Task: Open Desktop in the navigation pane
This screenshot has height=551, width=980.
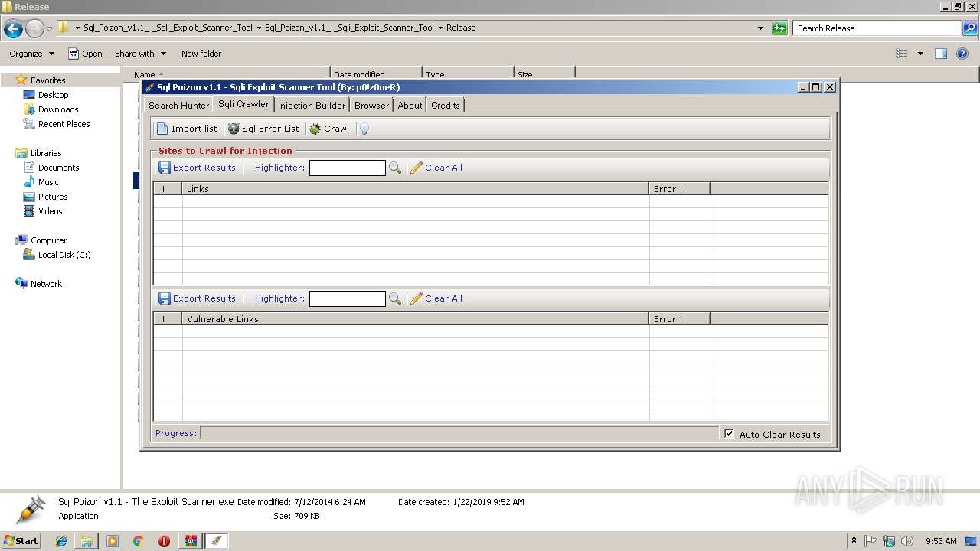Action: click(x=53, y=95)
